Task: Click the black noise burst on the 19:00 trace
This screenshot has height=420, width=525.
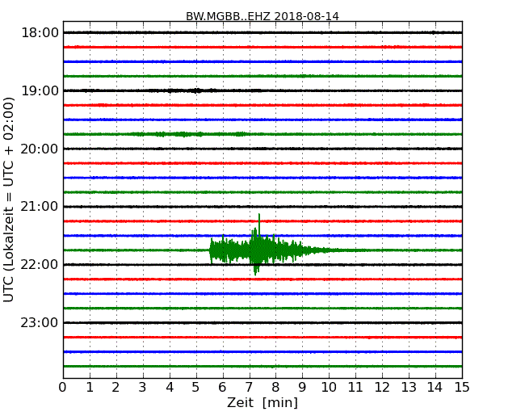Action: [198, 90]
